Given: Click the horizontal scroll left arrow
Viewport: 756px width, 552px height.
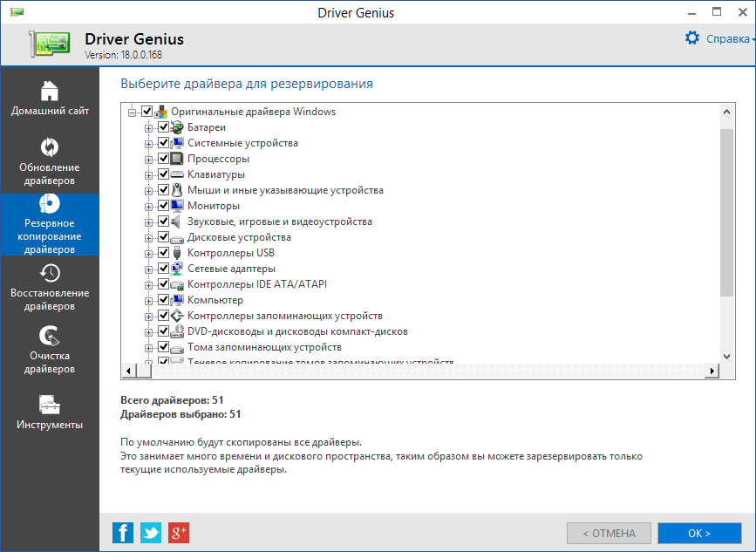Looking at the screenshot, I should tap(128, 371).
